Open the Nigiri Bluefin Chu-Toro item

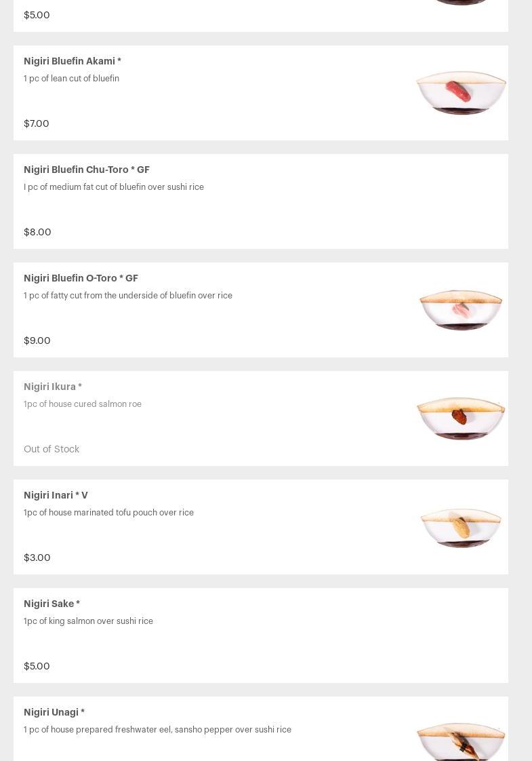pos(87,170)
